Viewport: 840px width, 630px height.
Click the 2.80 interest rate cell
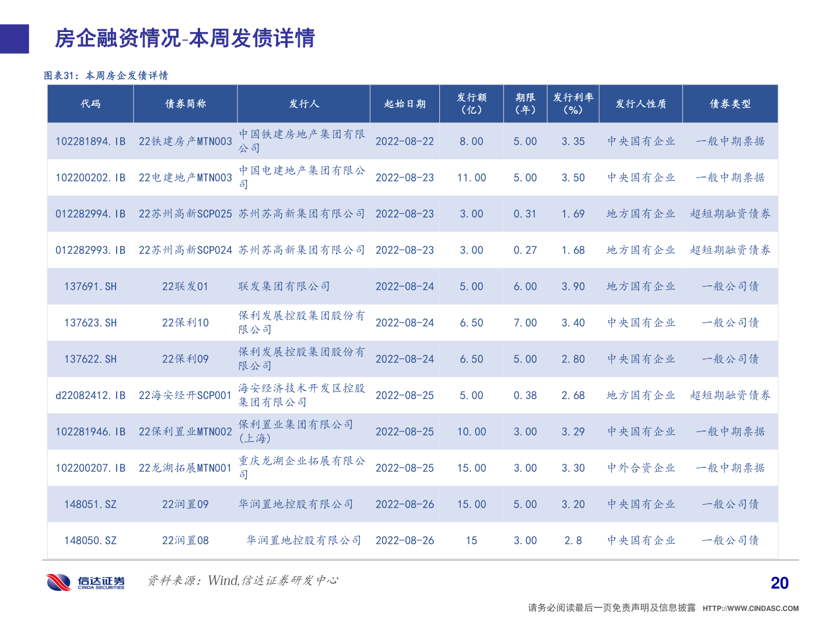pyautogui.click(x=573, y=359)
